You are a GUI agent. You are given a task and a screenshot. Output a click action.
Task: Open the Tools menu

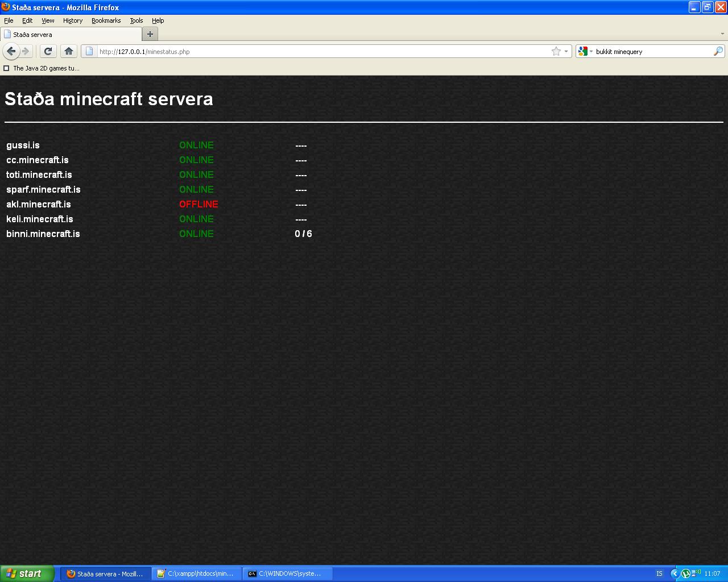pyautogui.click(x=136, y=20)
